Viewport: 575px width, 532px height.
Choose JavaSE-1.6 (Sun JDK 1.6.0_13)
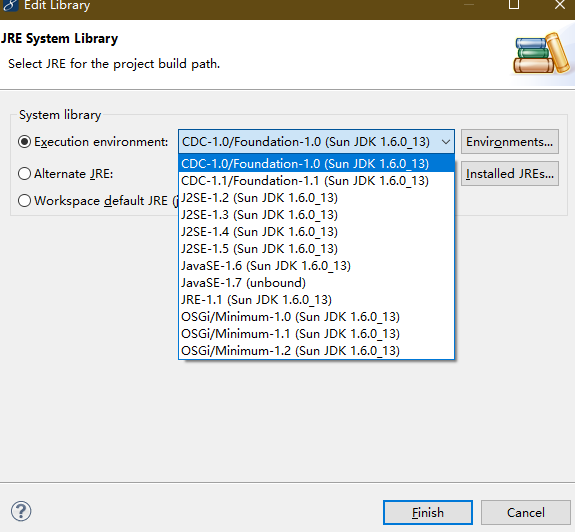click(316, 265)
